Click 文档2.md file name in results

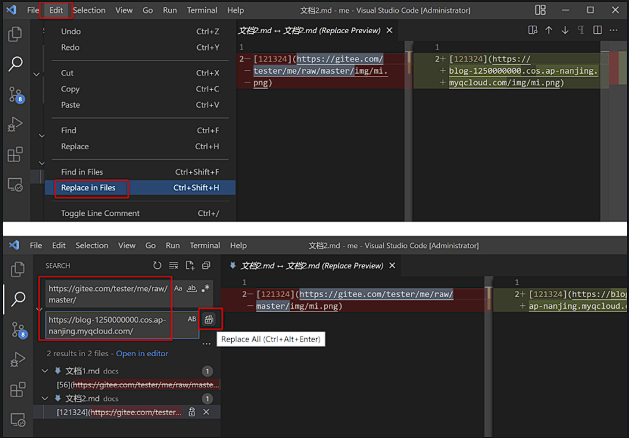82,398
